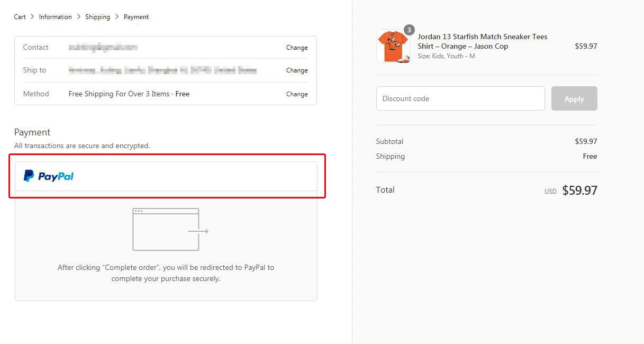The width and height of the screenshot is (644, 344).
Task: Change the shipping Method
Action: point(296,94)
